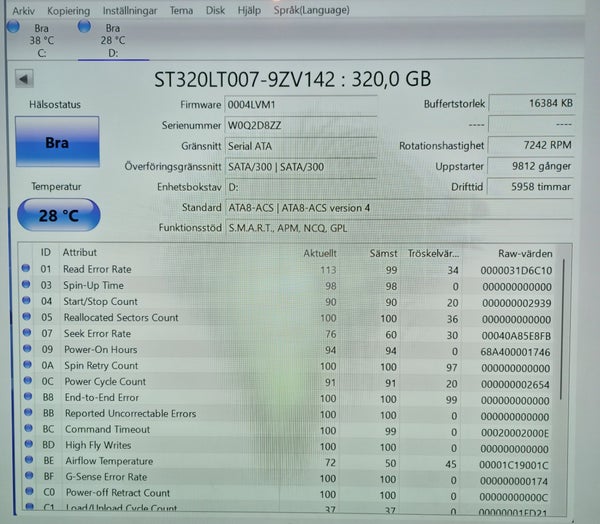Select the C: drive status circle icon
The image size is (600, 524).
[13, 27]
